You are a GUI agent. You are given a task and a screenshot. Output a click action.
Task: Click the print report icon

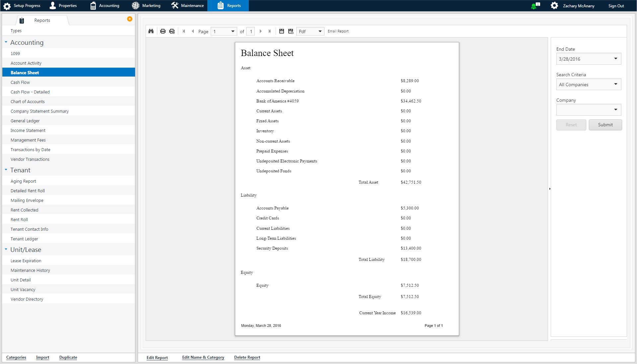(163, 31)
